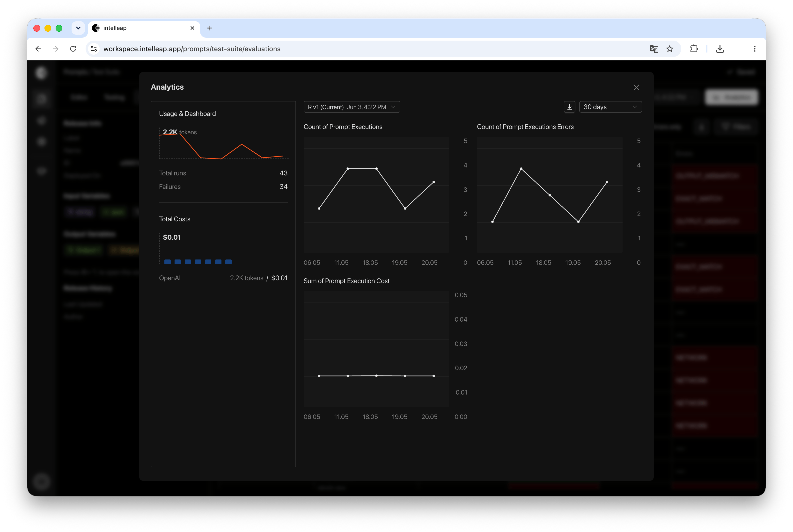Click the Analytics dialog title
The height and width of the screenshot is (532, 793).
tap(167, 87)
